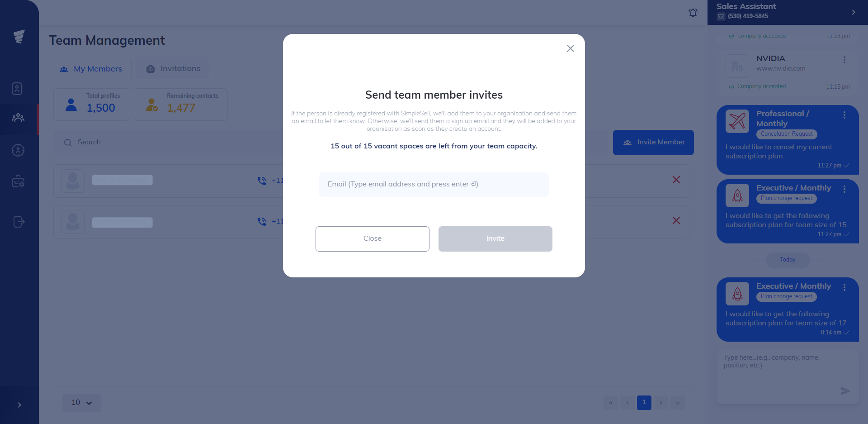Open the notifications bell icon
This screenshot has height=424, width=868.
[693, 13]
